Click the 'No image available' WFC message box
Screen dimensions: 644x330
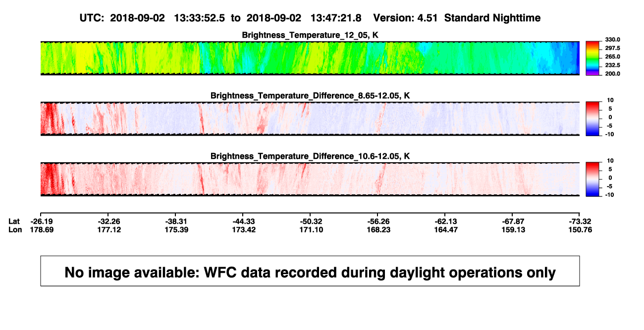pyautogui.click(x=310, y=271)
